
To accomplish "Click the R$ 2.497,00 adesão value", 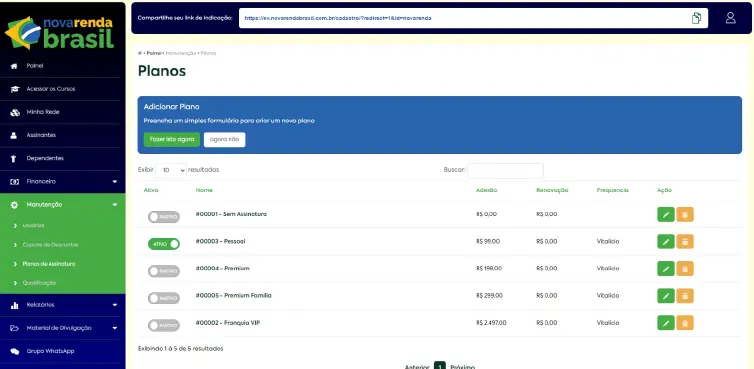I will pos(491,323).
